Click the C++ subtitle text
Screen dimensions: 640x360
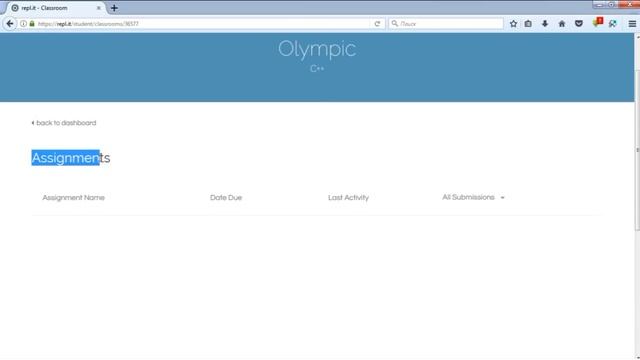[317, 69]
